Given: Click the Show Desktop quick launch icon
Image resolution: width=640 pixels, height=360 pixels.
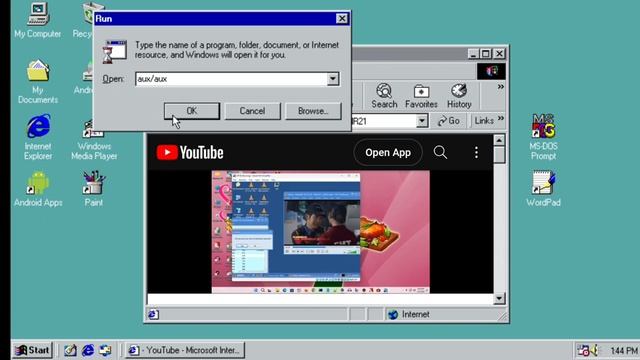Looking at the screenshot, I should pyautogui.click(x=70, y=350).
